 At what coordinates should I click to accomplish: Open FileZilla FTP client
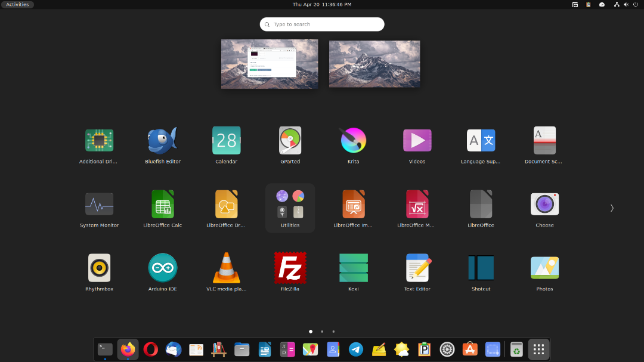[x=290, y=268]
